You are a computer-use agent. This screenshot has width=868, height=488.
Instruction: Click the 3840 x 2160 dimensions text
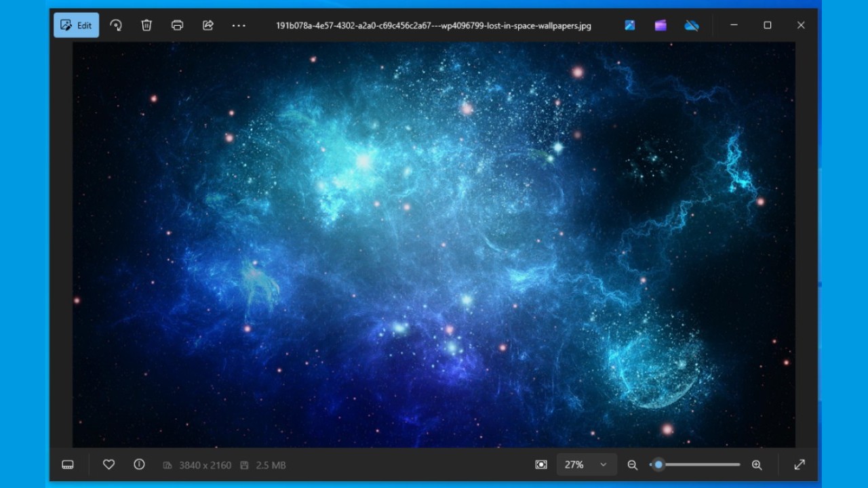coord(205,465)
